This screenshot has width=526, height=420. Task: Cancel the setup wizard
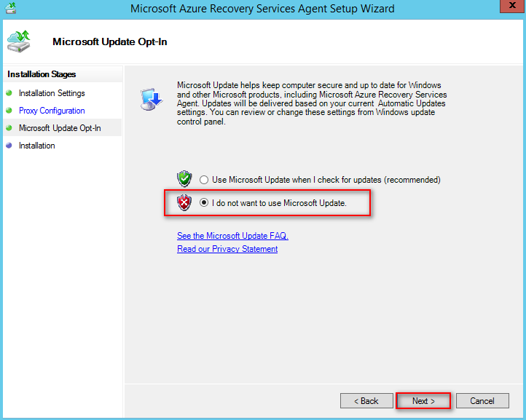click(x=482, y=401)
